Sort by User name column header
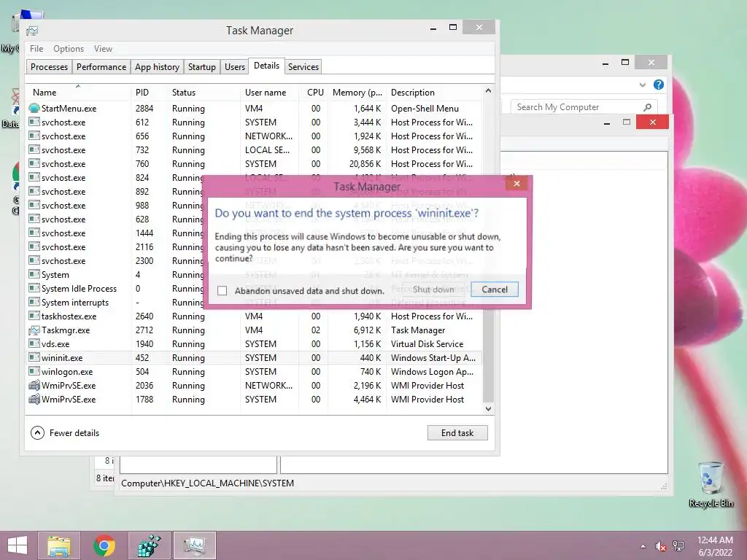This screenshot has width=747, height=560. [x=269, y=93]
